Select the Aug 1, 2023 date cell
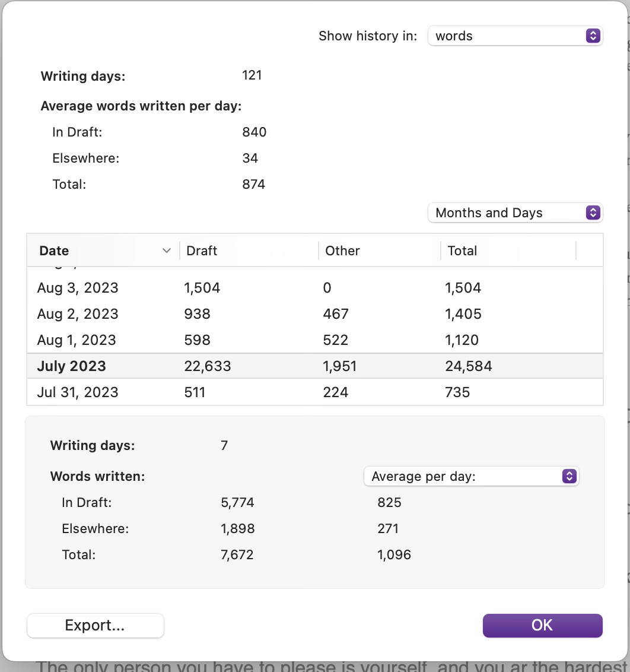The width and height of the screenshot is (630, 672). (x=77, y=340)
